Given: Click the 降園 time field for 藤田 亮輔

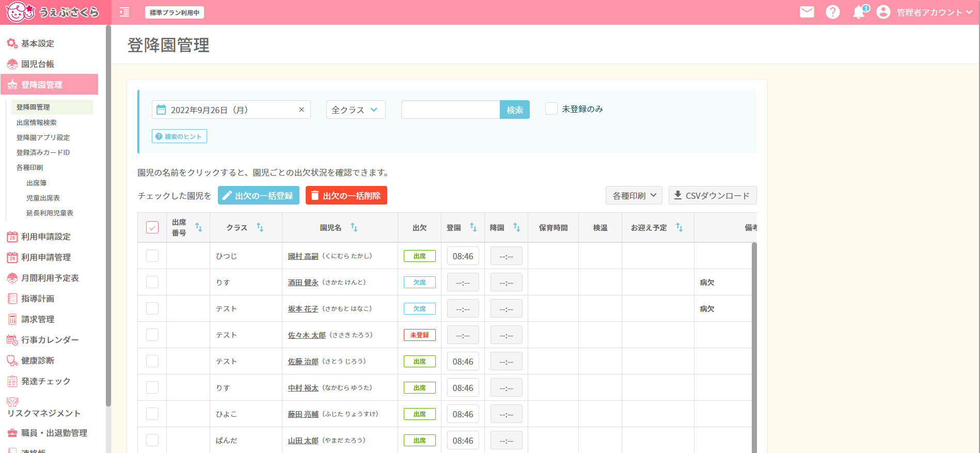Looking at the screenshot, I should point(507,414).
